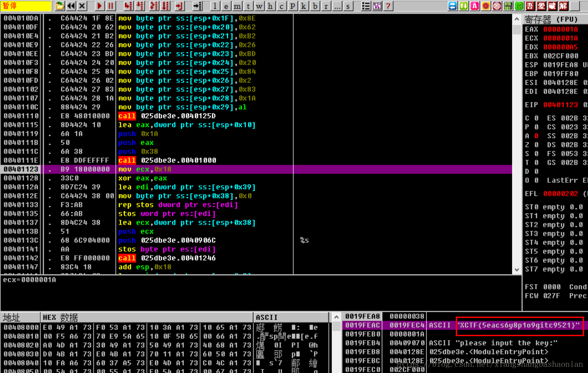The height and width of the screenshot is (373, 588).
Task: Open the Handles window via 'h' icon
Action: point(270,6)
